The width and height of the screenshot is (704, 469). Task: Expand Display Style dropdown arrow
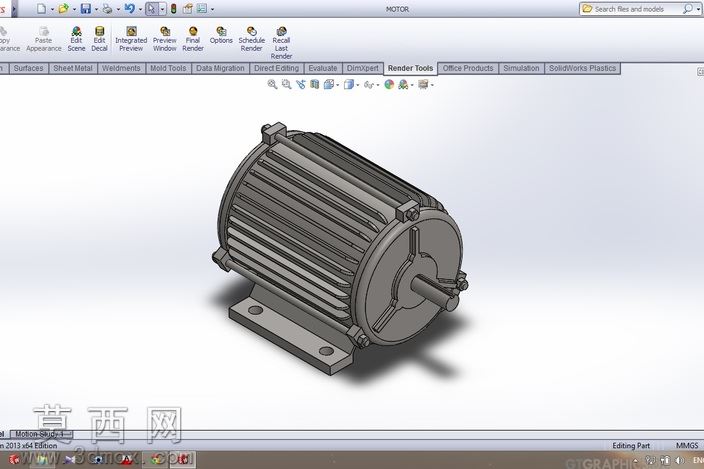click(357, 85)
